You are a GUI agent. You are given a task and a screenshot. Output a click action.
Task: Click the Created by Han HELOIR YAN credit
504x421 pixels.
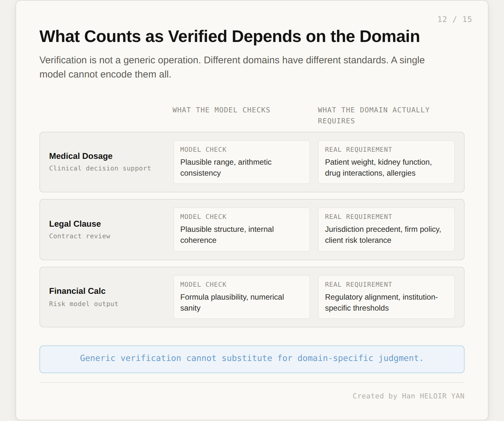coord(408,396)
